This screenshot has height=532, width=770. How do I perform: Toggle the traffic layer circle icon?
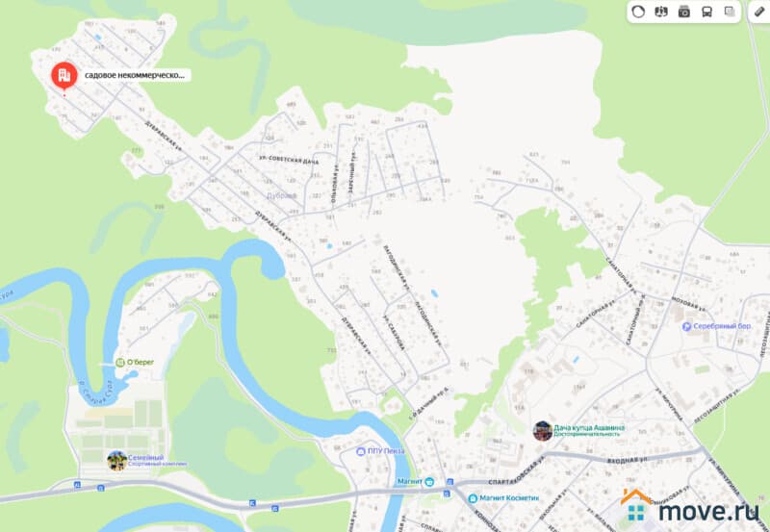(638, 12)
